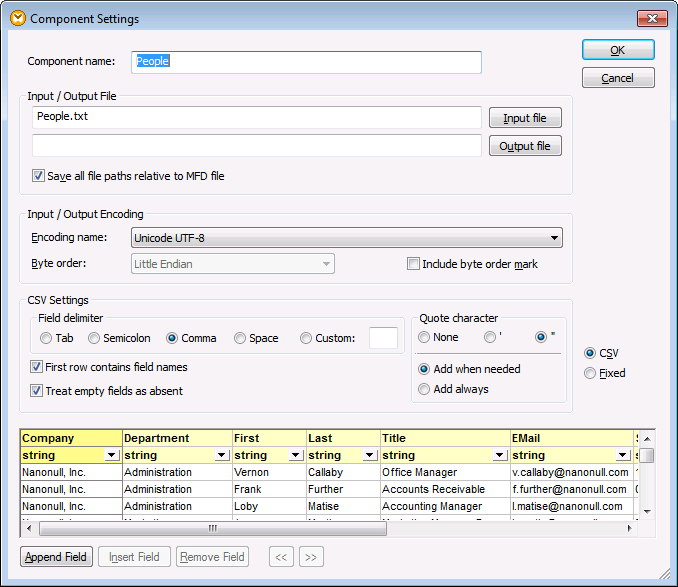Select the Tab field delimiter

[46, 338]
